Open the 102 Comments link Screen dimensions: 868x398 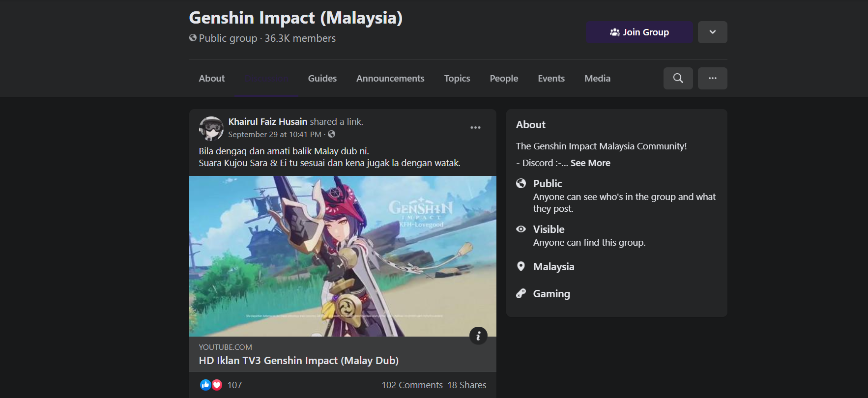click(x=412, y=385)
